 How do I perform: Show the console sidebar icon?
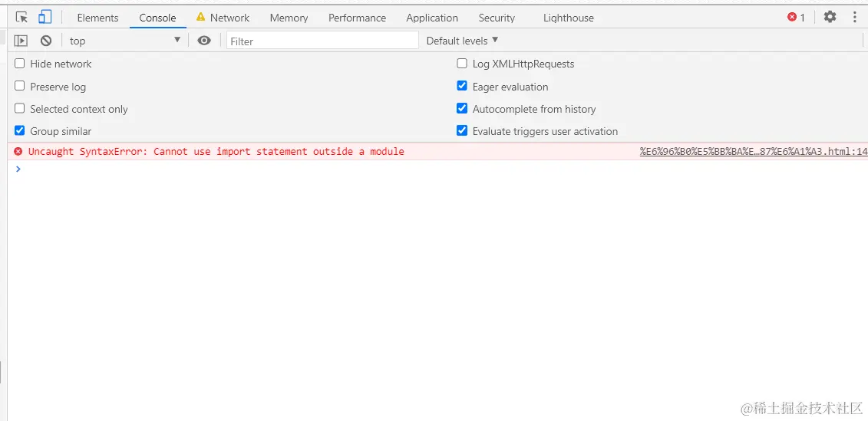click(21, 41)
